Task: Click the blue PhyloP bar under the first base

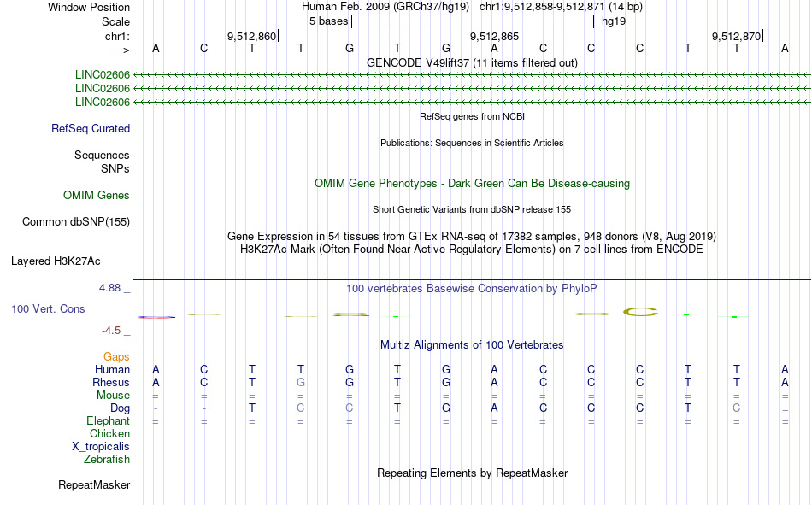Action: (156, 317)
